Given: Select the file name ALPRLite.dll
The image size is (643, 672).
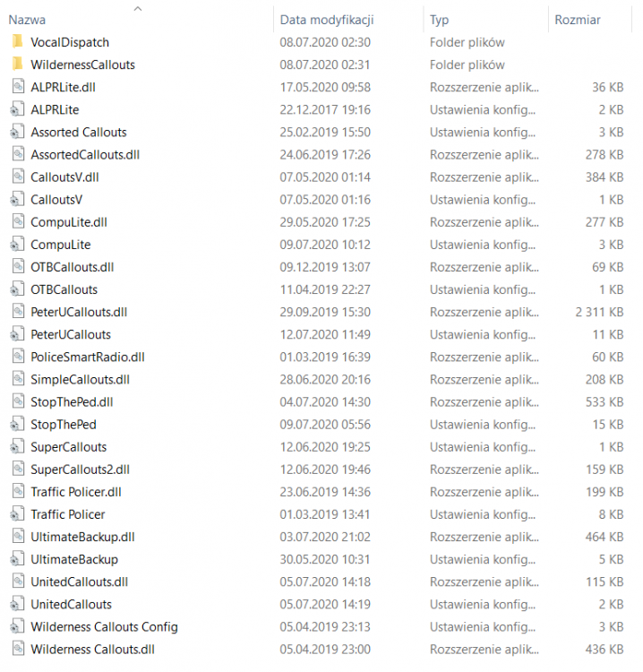Looking at the screenshot, I should point(63,87).
